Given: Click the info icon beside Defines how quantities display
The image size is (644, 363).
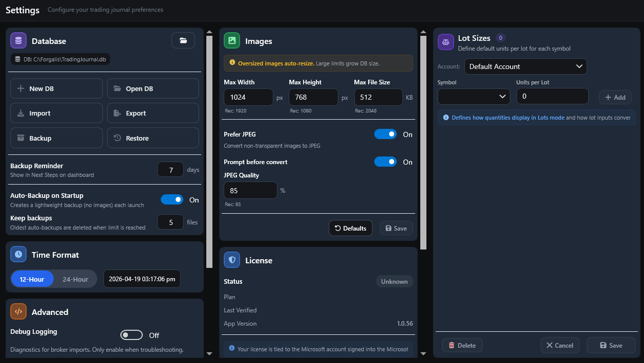Looking at the screenshot, I should click(x=446, y=117).
